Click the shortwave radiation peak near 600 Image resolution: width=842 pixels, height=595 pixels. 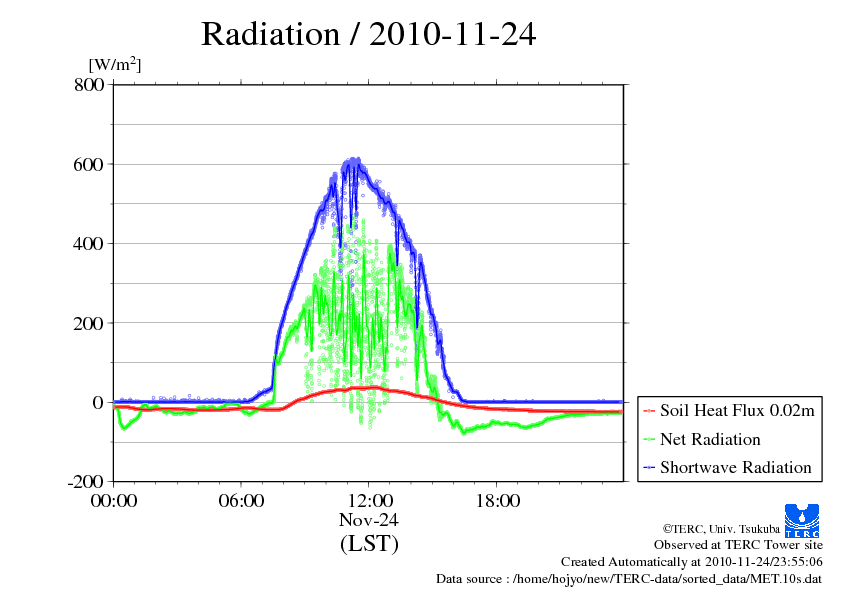click(353, 161)
